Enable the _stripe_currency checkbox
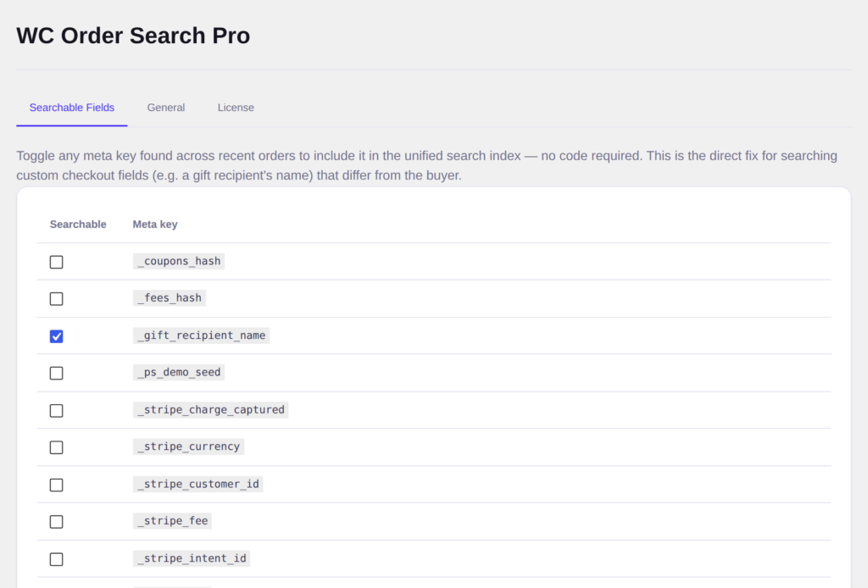 [57, 447]
